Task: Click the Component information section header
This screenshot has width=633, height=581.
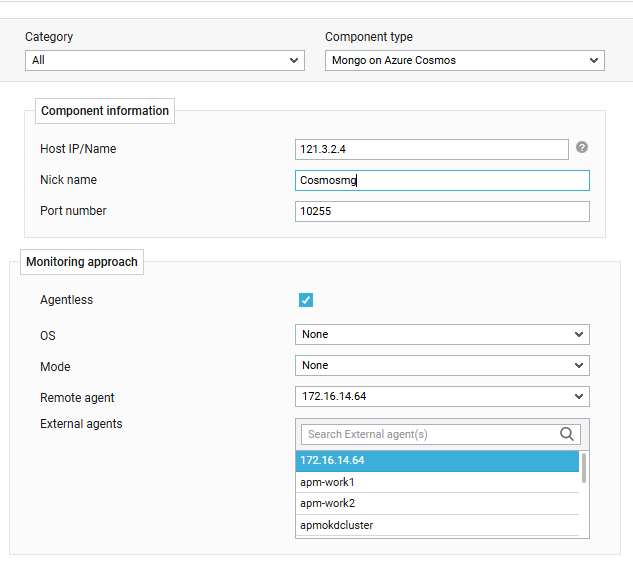Action: pos(105,111)
